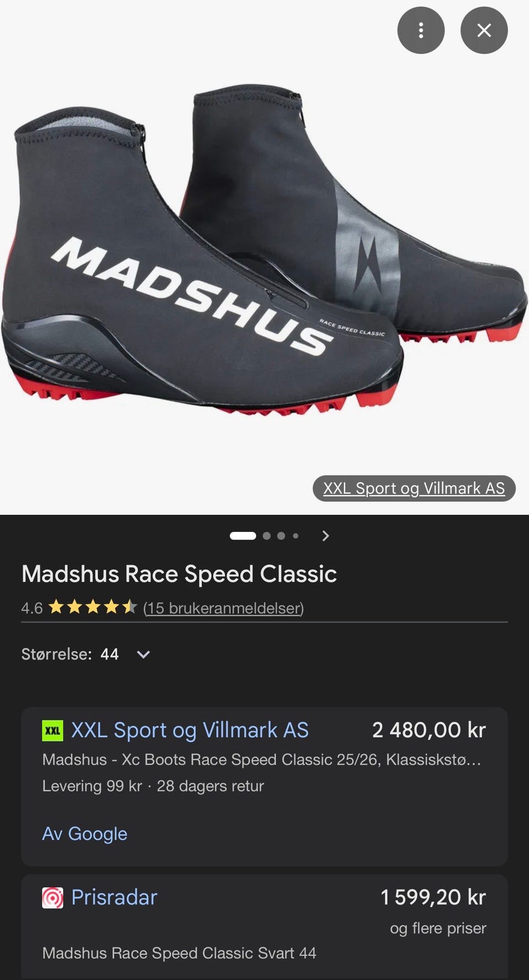The image size is (529, 980).
Task: Expand the Størrelse size dropdown chevron
Action: tap(143, 655)
